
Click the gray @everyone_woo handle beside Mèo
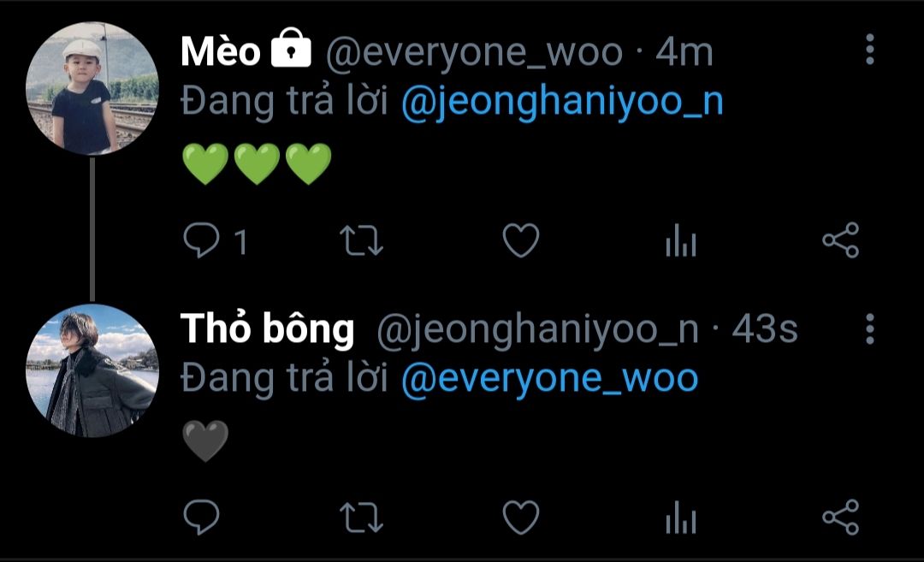point(474,54)
